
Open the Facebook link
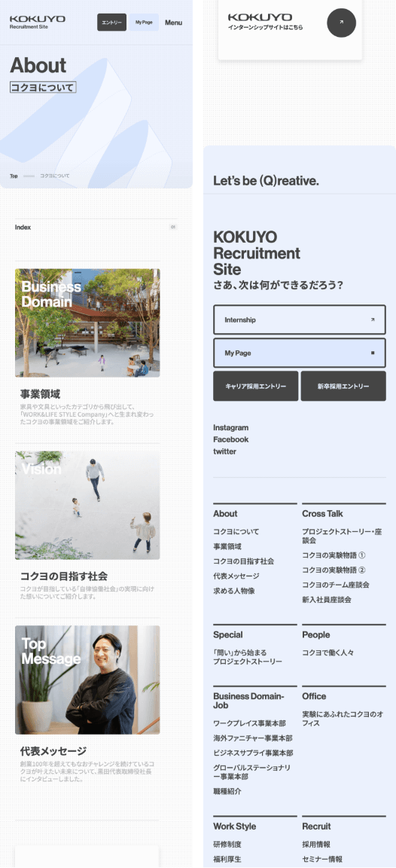(x=230, y=439)
